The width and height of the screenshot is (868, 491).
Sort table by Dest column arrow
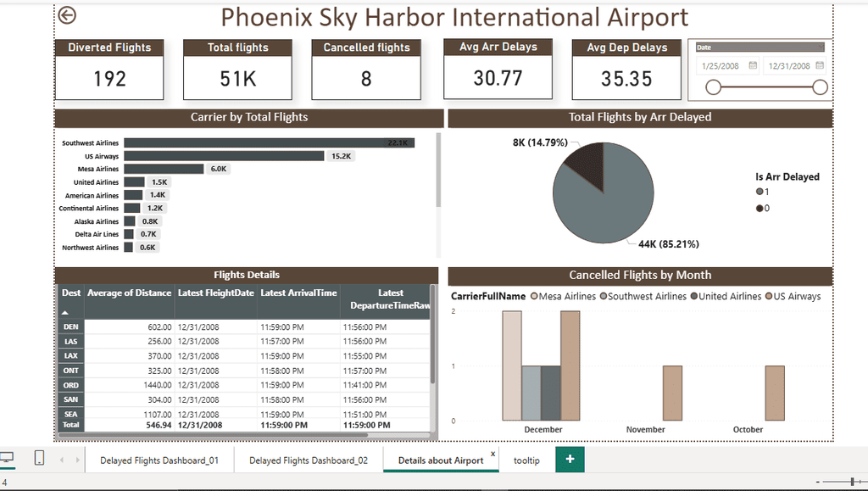tap(64, 313)
